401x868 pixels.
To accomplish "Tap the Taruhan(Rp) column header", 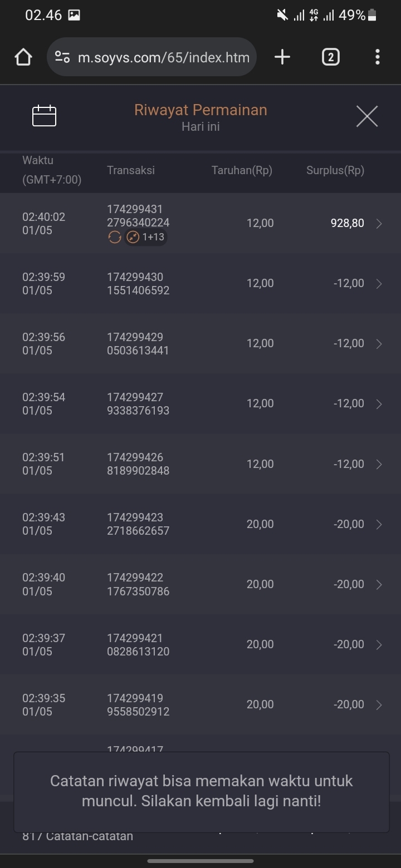I will pos(242,171).
